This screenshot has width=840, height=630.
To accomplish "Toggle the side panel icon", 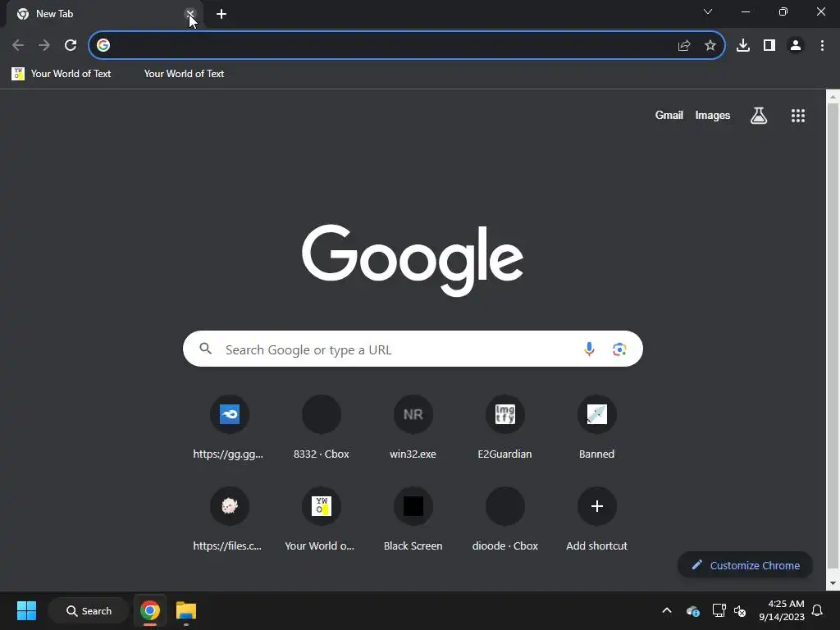I will [769, 46].
